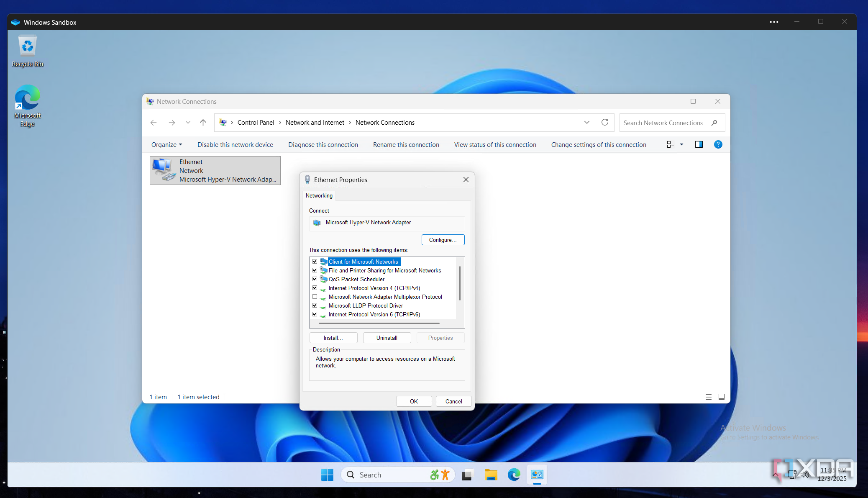Open Task View on the taskbar
The image size is (868, 498).
pyautogui.click(x=467, y=475)
